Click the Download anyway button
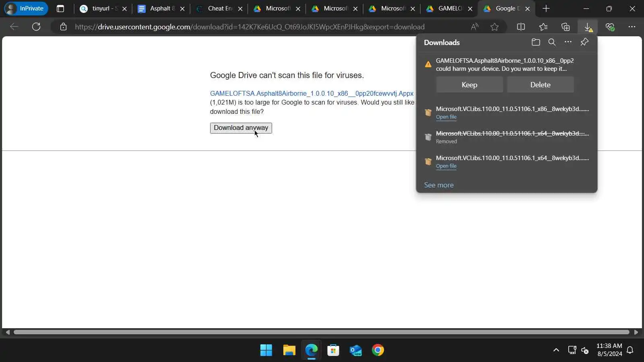The image size is (644, 362). pos(241,128)
